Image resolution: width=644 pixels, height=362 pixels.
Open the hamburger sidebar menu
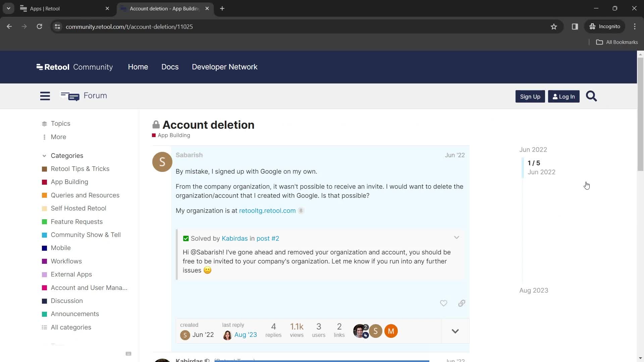click(45, 96)
